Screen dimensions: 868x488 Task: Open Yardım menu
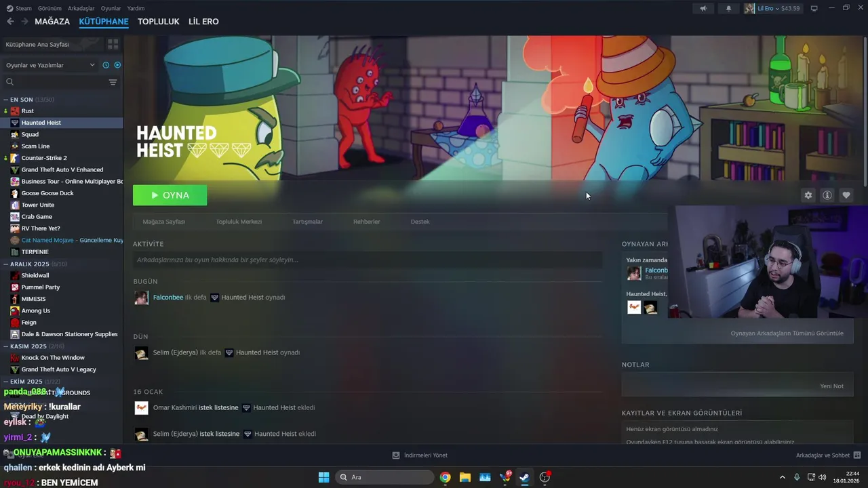coord(136,8)
